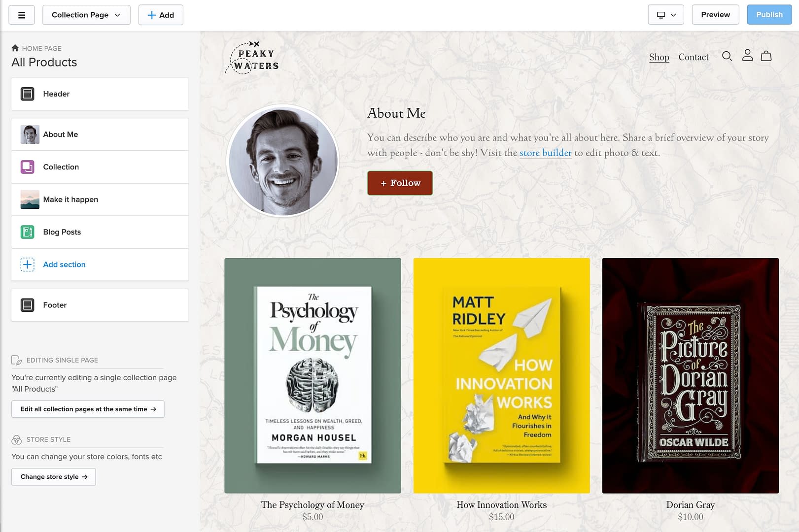Click the Peaky Waters logo
The height and width of the screenshot is (532, 799).
coord(252,58)
